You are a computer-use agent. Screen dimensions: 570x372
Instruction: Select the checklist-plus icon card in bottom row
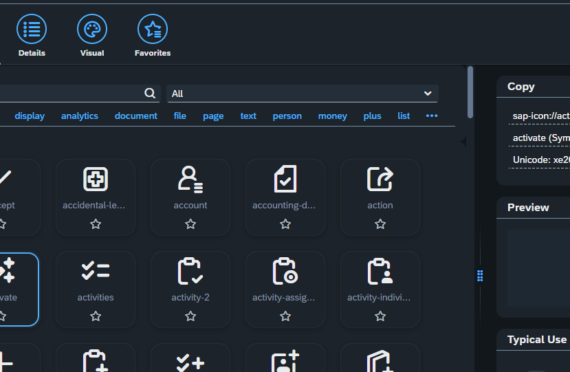pyautogui.click(x=190, y=358)
